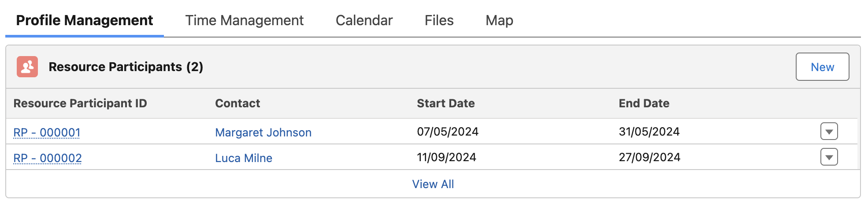This screenshot has height=204, width=868.
Task: Click the New button for Resource Participants
Action: (x=822, y=67)
